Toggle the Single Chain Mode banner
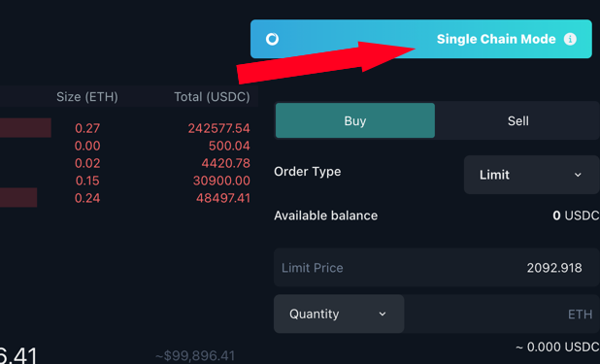This screenshot has height=364, width=600. click(421, 39)
